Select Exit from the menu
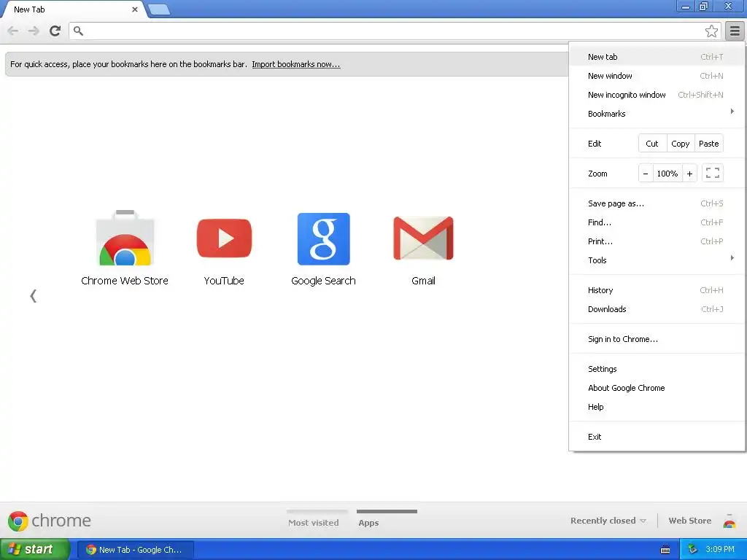This screenshot has width=747, height=560. [657, 437]
